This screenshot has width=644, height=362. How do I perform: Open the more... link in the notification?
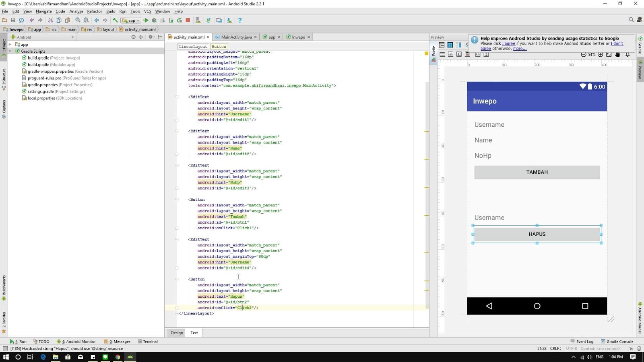(520, 48)
